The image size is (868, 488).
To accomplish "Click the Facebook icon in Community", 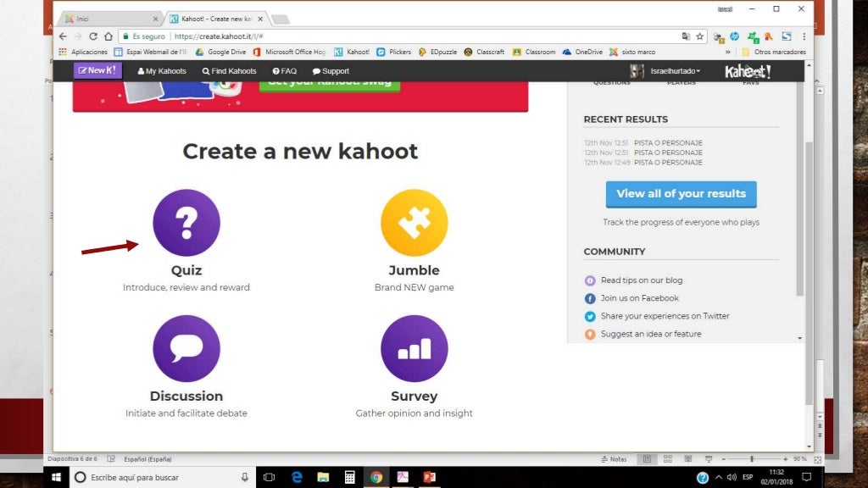I will [590, 299].
